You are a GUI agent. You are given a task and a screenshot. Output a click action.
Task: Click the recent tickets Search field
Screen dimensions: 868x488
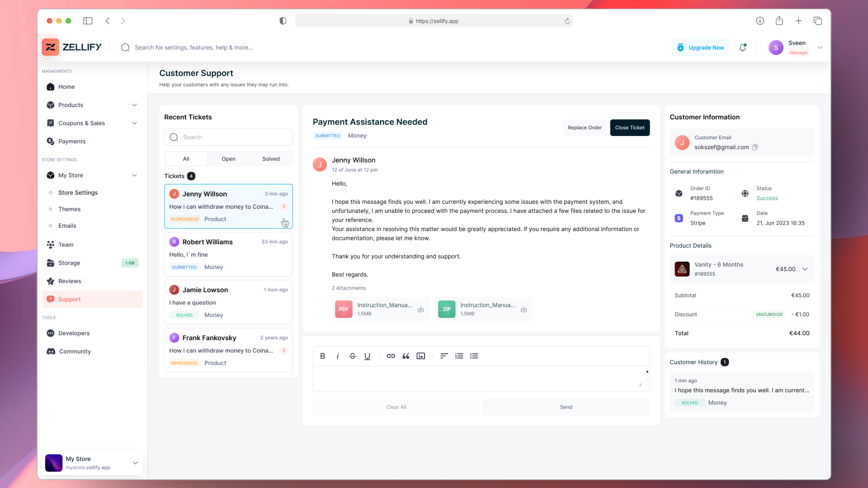pos(228,137)
